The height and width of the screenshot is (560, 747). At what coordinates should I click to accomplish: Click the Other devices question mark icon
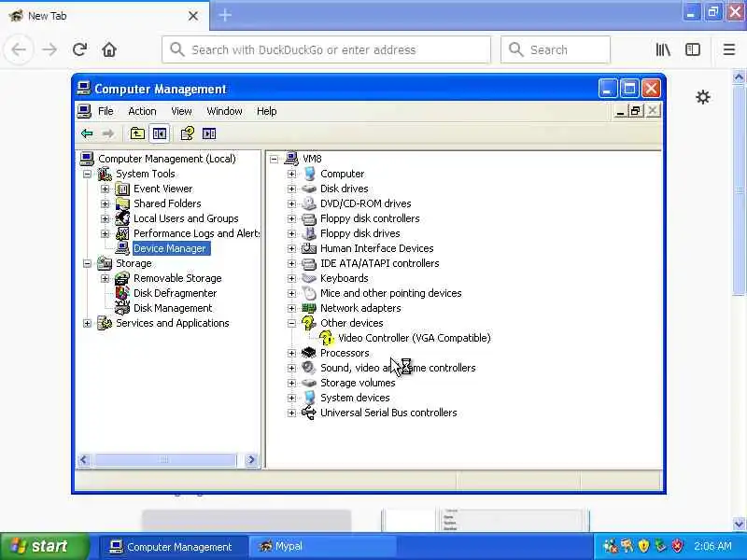(309, 323)
